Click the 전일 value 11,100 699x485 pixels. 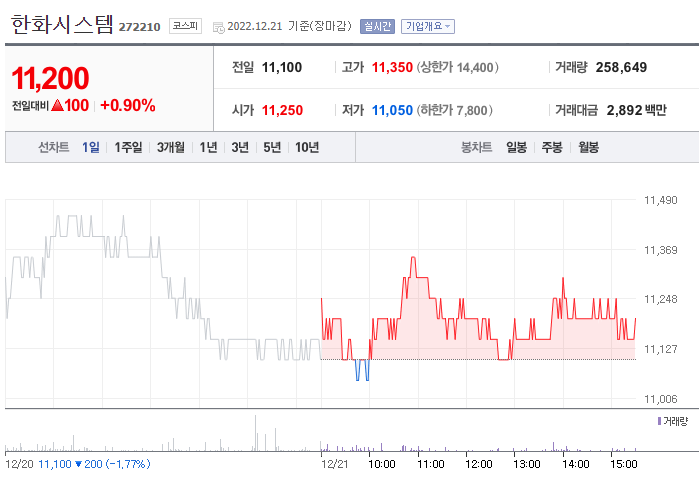282,67
